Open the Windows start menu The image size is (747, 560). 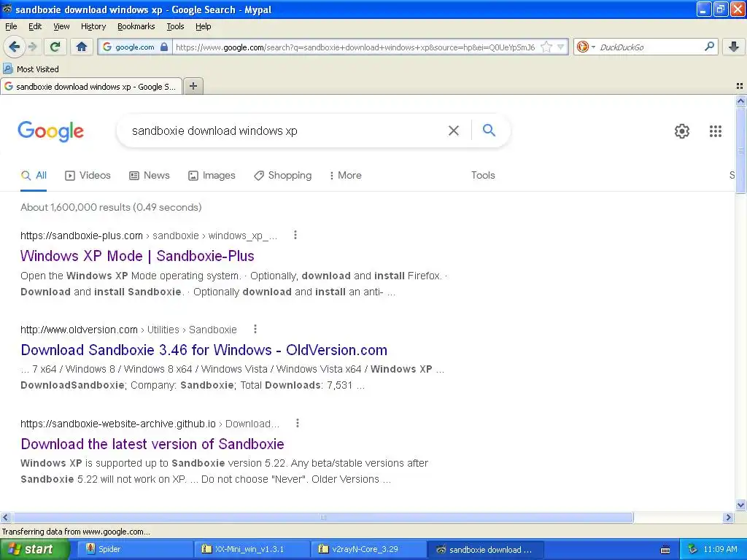pyautogui.click(x=34, y=549)
